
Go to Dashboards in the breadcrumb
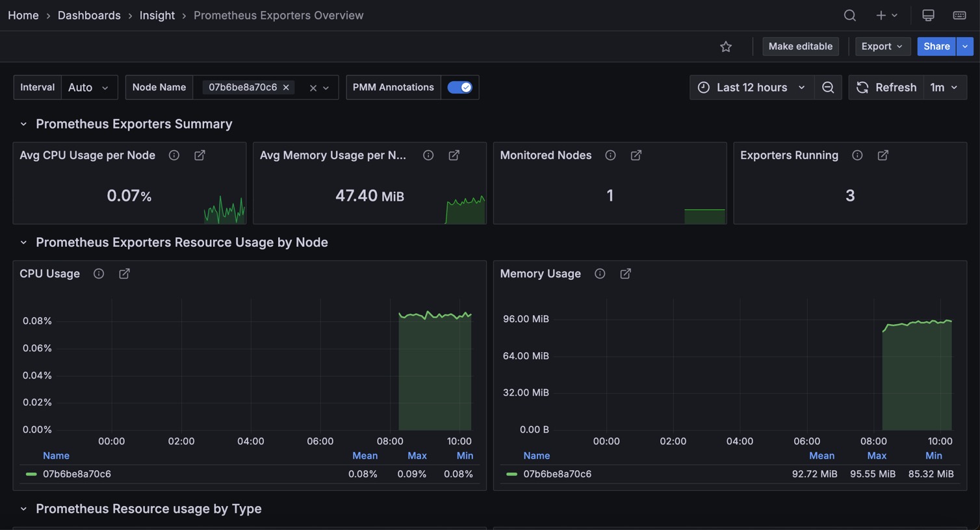coord(89,15)
